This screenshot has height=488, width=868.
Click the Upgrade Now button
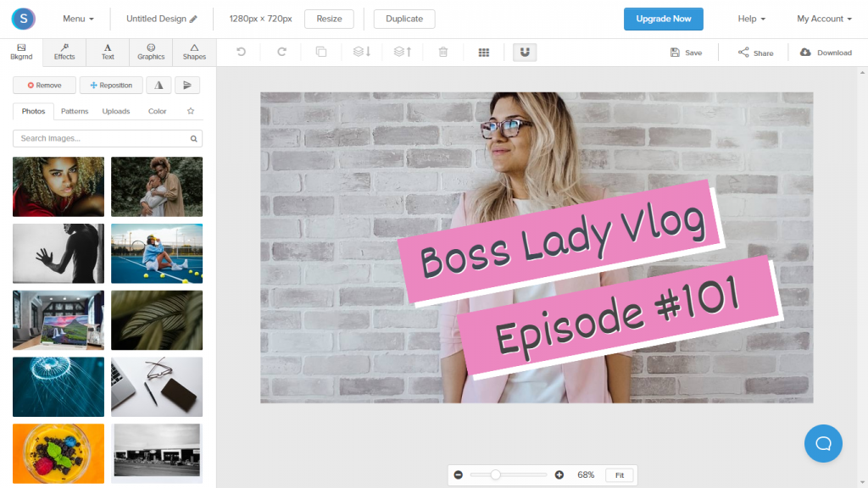pos(664,18)
